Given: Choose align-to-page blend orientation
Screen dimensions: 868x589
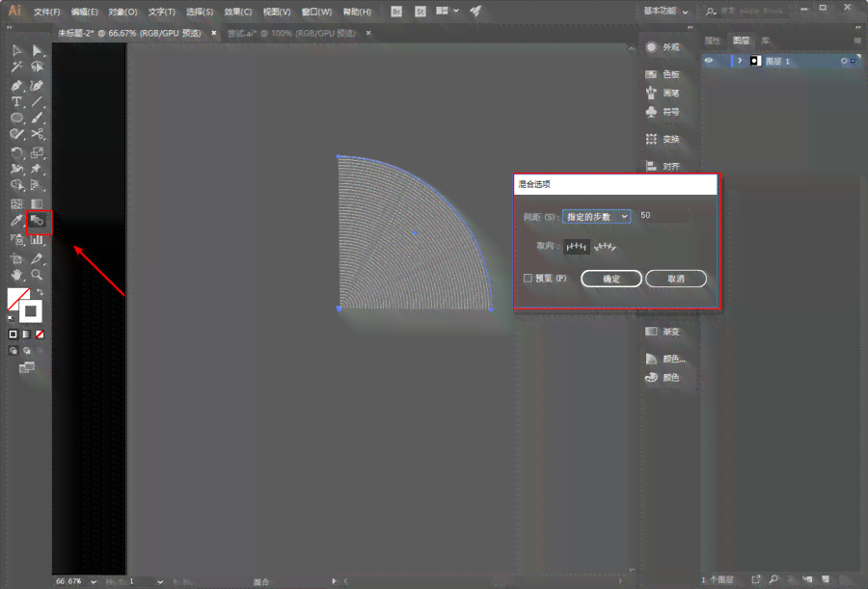Looking at the screenshot, I should [x=577, y=247].
